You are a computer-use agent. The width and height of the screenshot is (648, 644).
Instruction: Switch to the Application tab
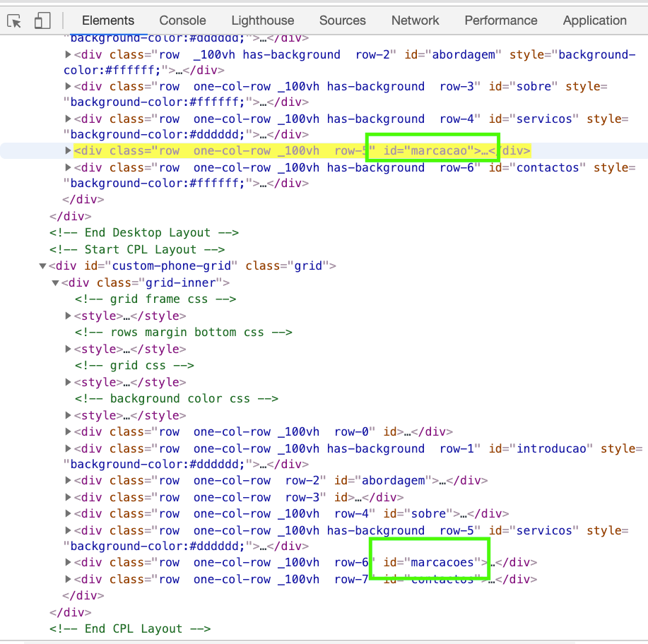tap(594, 20)
